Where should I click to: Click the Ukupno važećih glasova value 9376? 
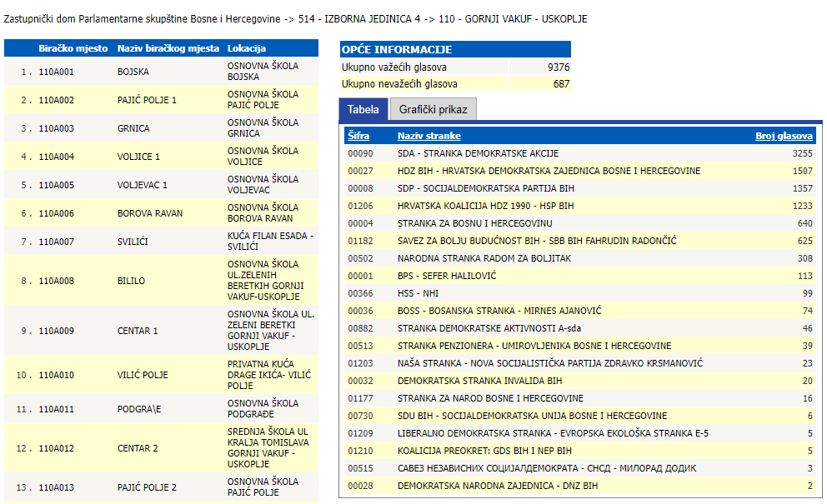pos(558,67)
